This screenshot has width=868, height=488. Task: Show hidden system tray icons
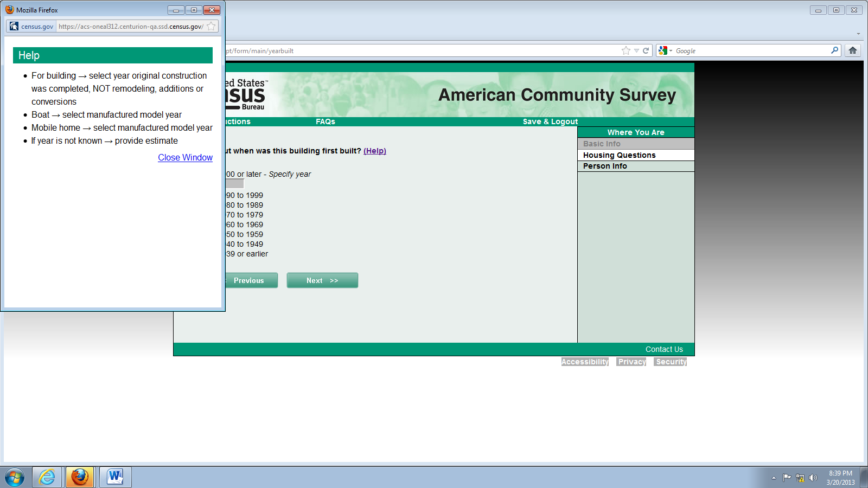(774, 478)
